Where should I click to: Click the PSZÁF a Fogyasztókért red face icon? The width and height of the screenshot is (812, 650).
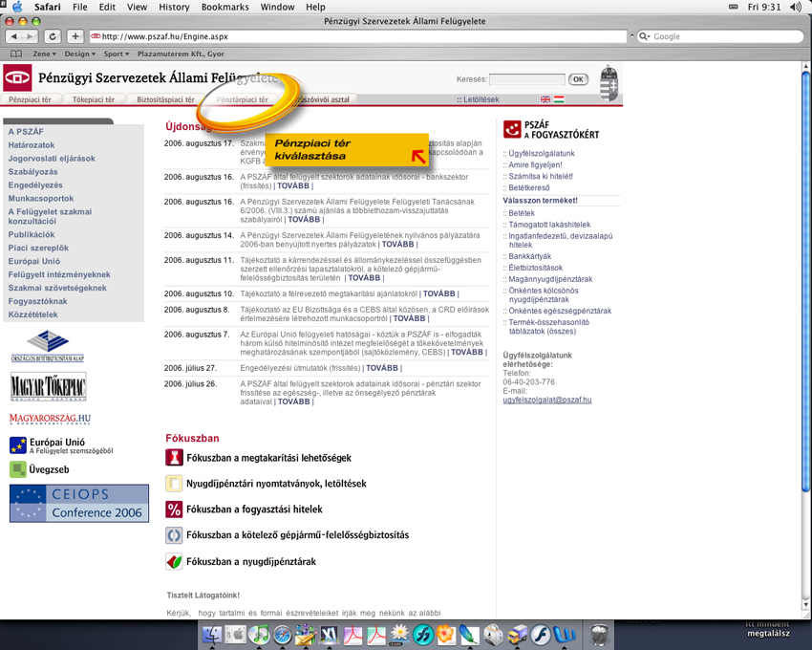click(x=512, y=130)
